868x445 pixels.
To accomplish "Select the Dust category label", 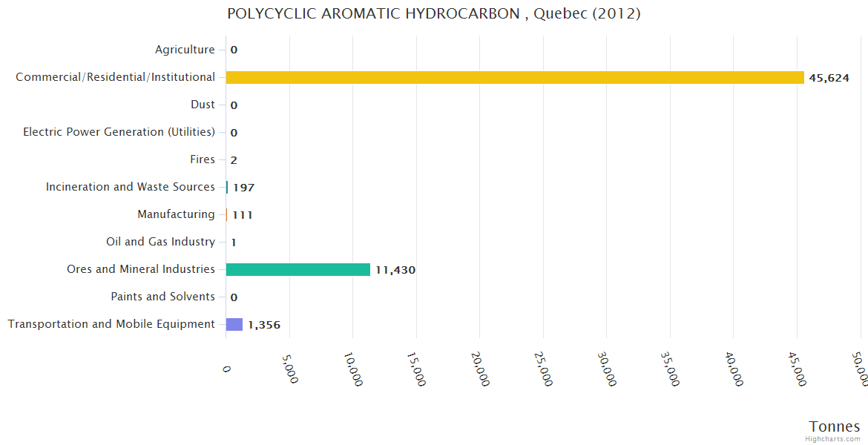I will coord(203,105).
